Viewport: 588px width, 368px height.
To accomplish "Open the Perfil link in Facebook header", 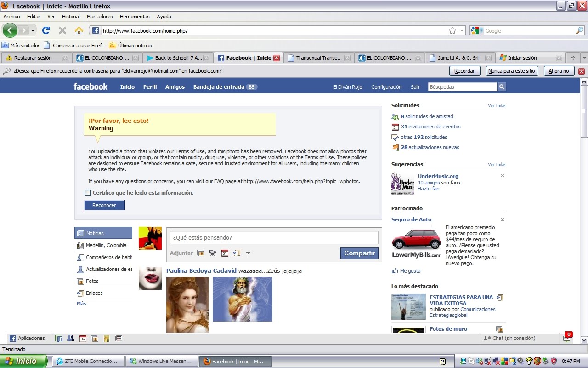I will [x=150, y=87].
